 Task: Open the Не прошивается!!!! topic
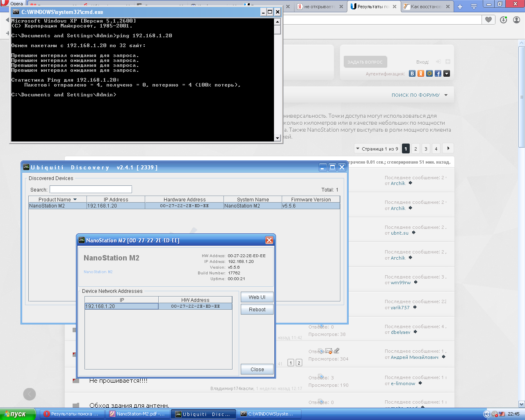coord(119,381)
